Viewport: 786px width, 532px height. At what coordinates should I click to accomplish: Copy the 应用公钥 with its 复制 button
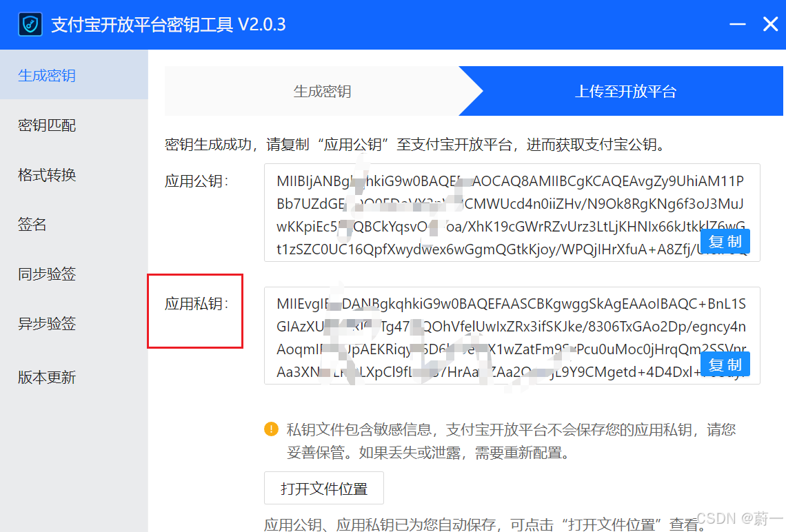(x=725, y=241)
